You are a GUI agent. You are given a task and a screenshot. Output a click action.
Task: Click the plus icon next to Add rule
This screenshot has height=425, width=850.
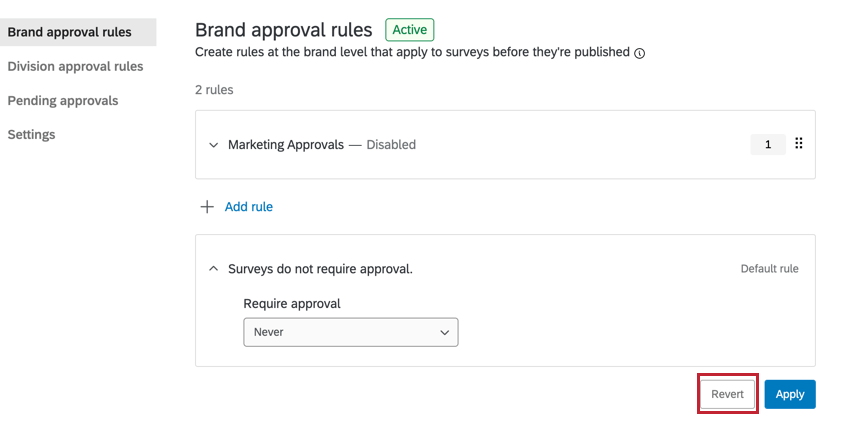tap(207, 207)
